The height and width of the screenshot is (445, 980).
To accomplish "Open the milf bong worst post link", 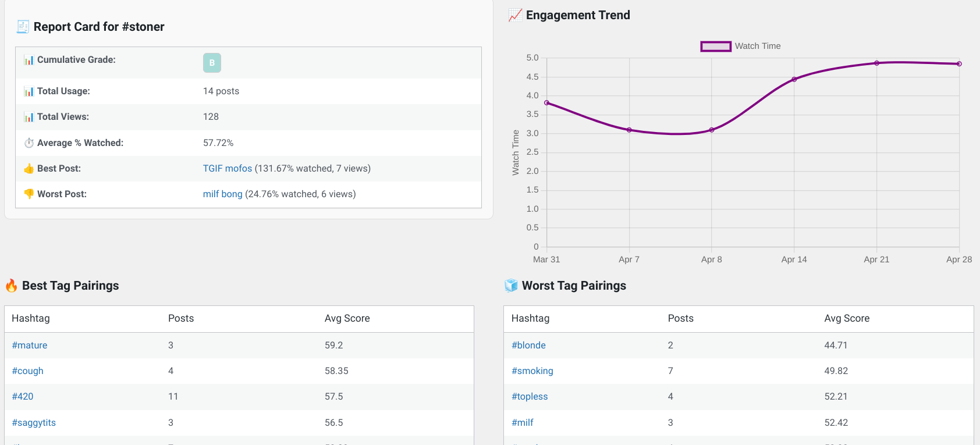I will click(x=223, y=194).
